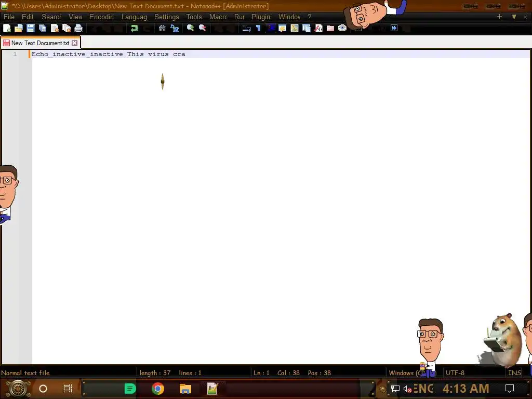
Task: Click 'length : 37' status entry
Action: click(x=155, y=373)
